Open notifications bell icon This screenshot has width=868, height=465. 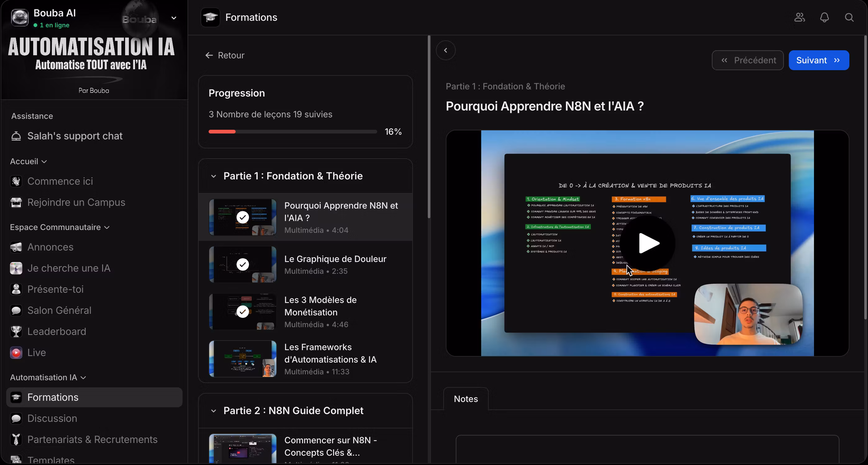(x=825, y=17)
